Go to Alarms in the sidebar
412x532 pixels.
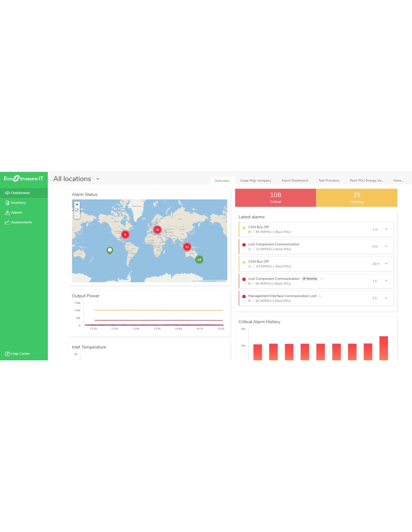tap(16, 213)
